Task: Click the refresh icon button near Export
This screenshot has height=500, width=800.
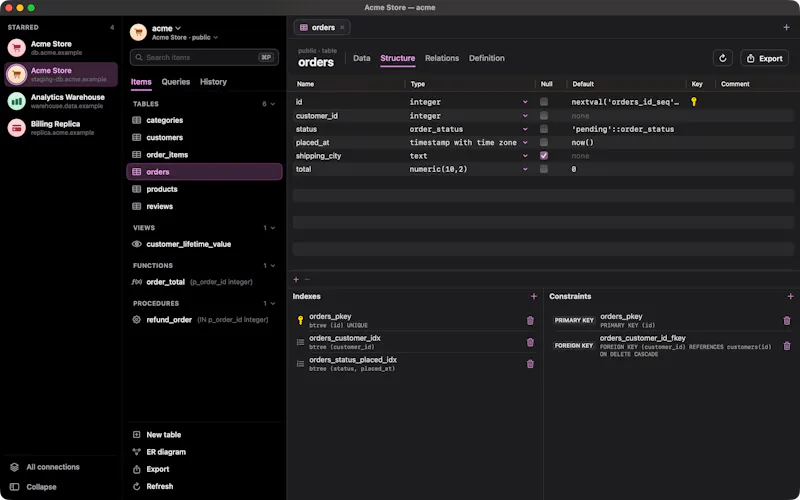Action: point(722,58)
